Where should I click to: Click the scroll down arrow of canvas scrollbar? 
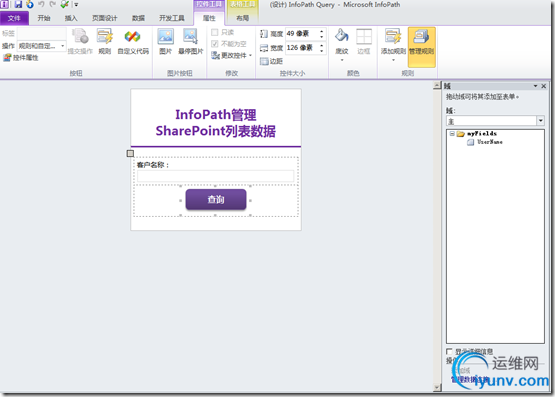(437, 387)
